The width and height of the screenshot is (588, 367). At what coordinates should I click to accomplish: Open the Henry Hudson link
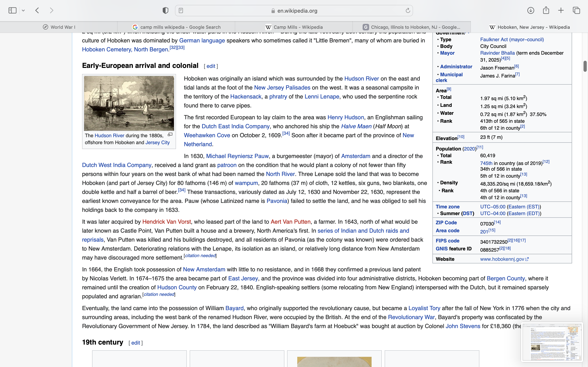point(345,117)
